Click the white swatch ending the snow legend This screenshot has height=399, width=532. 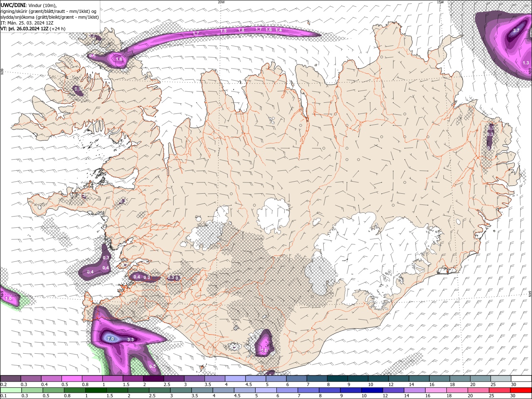[x=521, y=379]
